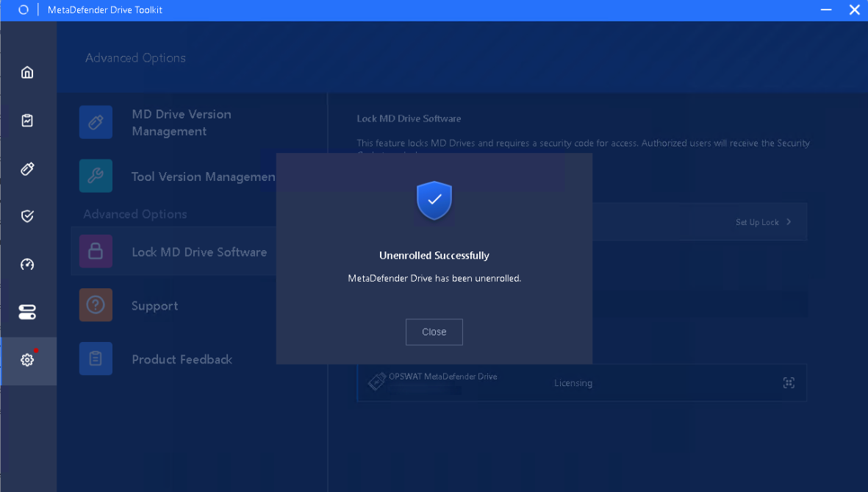
Task: Minimize the MetaDefender Drive Toolkit window
Action: 826,10
